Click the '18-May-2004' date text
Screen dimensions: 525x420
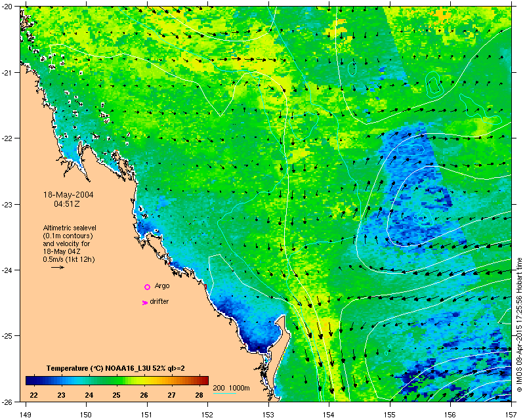[68, 195]
